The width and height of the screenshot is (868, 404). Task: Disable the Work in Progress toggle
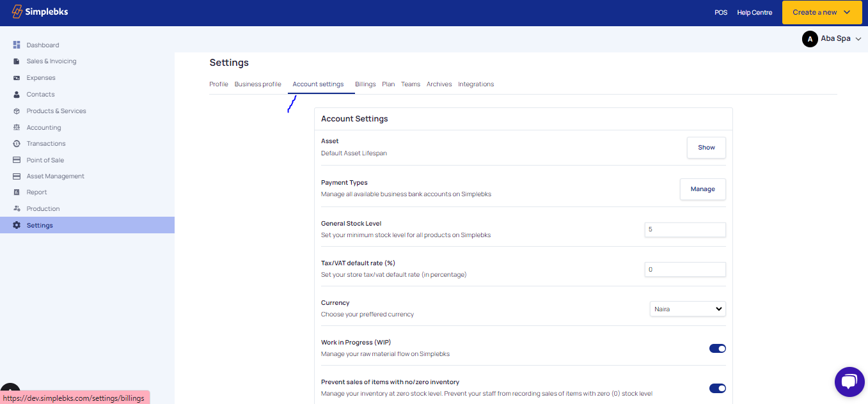coord(717,348)
